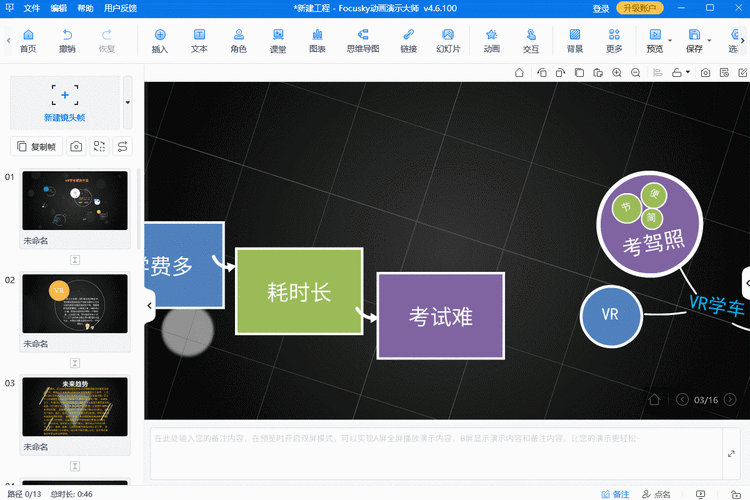This screenshot has width=750, height=500.
Task: Go to 首页 home in toolbar
Action: point(28,41)
